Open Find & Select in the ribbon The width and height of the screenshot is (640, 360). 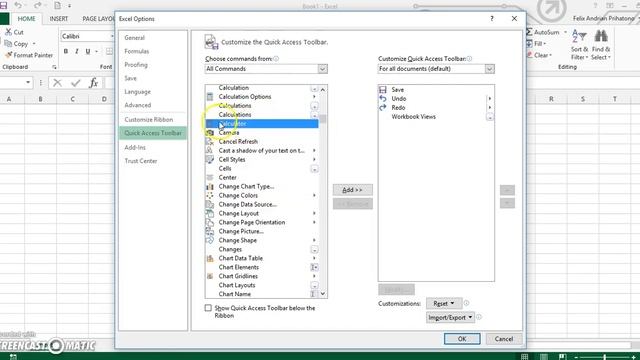(x=601, y=45)
